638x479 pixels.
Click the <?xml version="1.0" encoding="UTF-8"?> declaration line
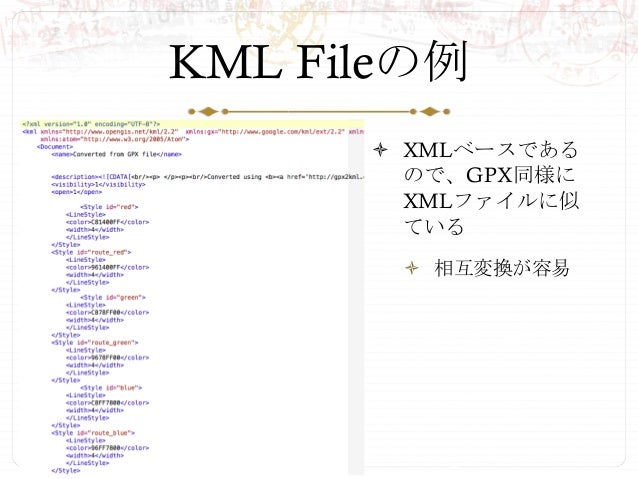pyautogui.click(x=92, y=124)
